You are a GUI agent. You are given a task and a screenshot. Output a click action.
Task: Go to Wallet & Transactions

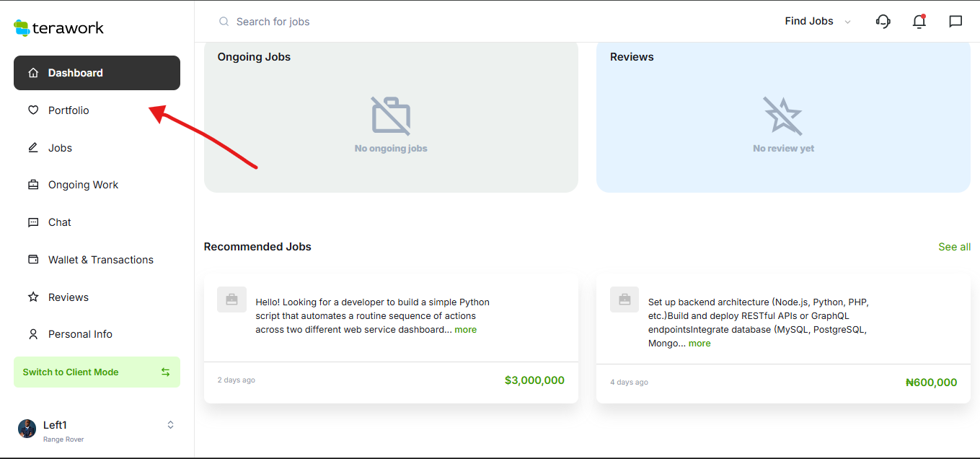[100, 260]
